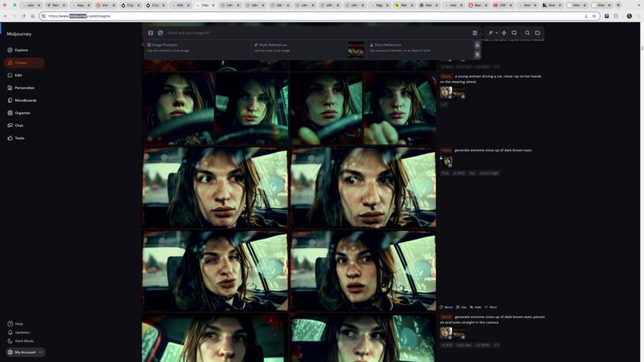Select the "motion high" parameter tag
Viewport: 644px width, 362px height.
pyautogui.click(x=489, y=173)
